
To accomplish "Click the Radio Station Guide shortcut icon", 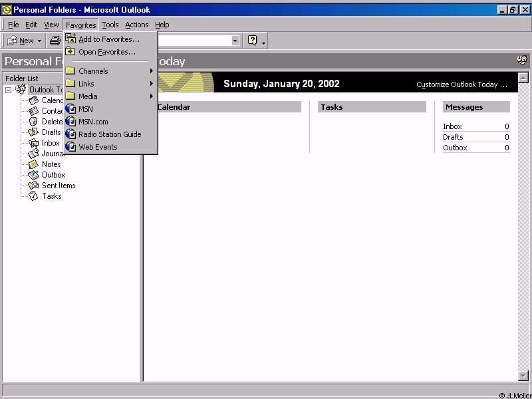I will [x=70, y=134].
